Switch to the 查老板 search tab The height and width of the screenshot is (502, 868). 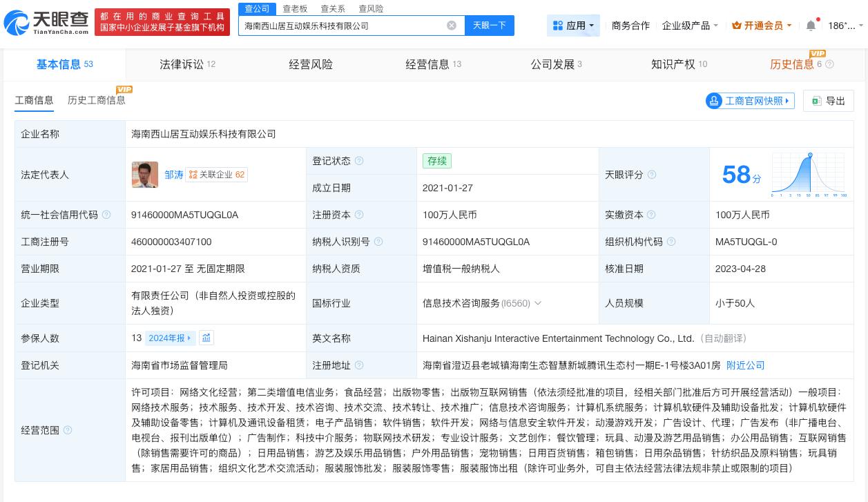295,8
